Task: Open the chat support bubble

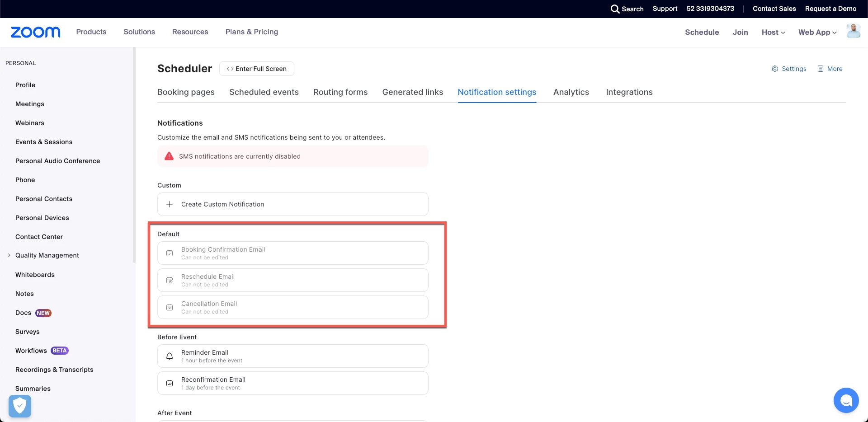Action: click(x=846, y=400)
